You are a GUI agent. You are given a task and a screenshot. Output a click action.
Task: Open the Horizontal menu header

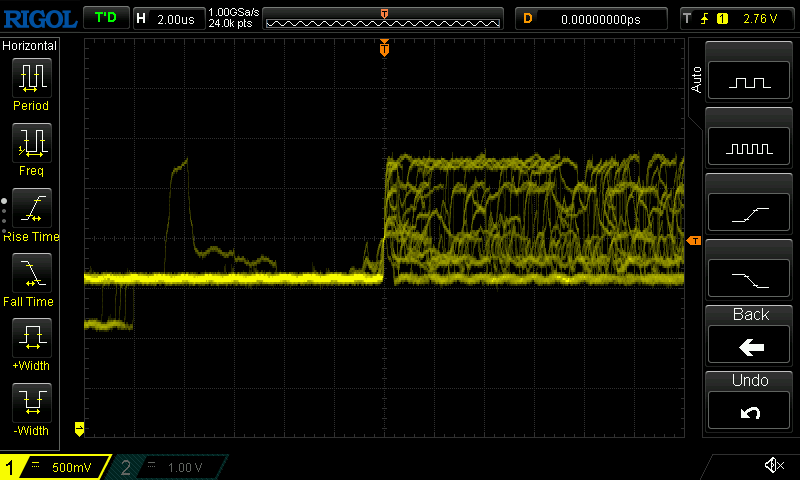tap(31, 46)
